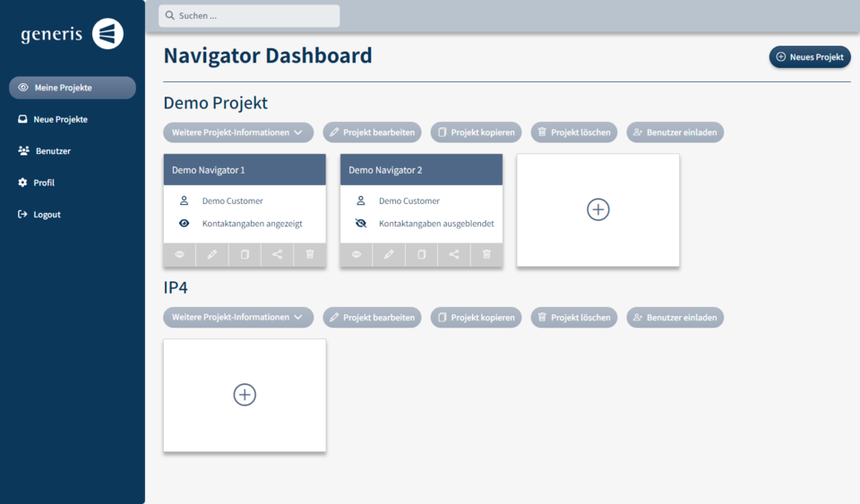Click the user icon in Demo Navigator 1
Screen dimensions: 860x504
pyautogui.click(x=185, y=201)
